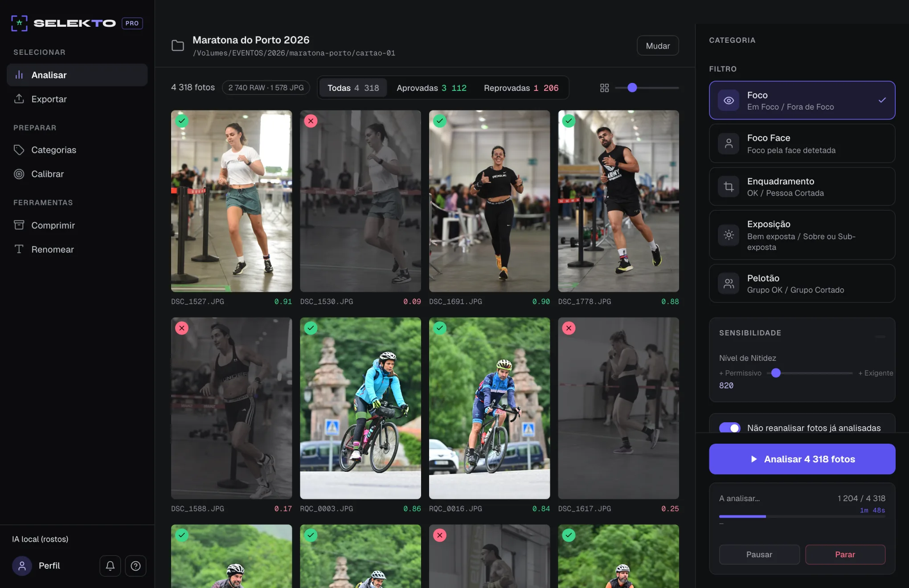The image size is (909, 588).
Task: Open the Renomear tool
Action: [77, 249]
